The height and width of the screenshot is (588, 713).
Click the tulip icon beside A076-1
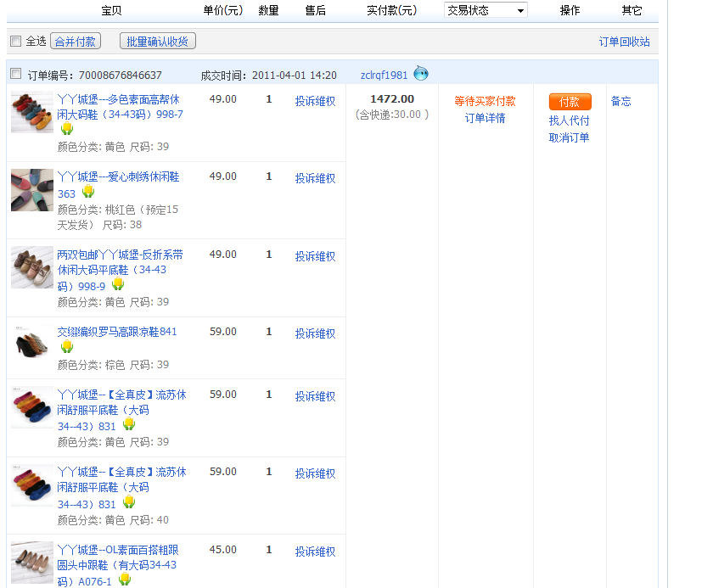click(125, 580)
